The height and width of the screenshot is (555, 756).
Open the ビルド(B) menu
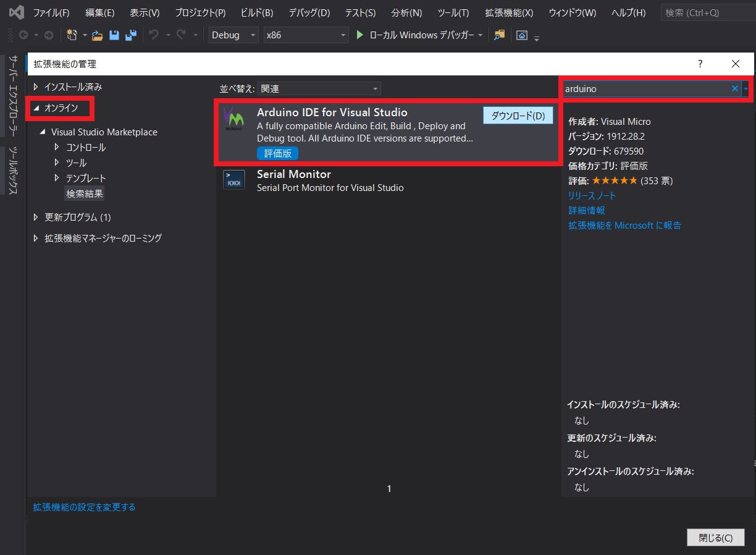256,12
